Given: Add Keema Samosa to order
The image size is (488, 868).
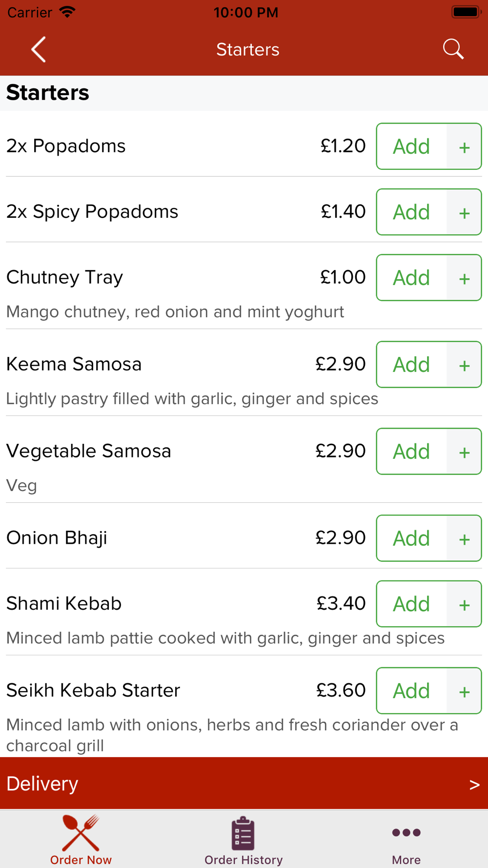Looking at the screenshot, I should pyautogui.click(x=411, y=365).
